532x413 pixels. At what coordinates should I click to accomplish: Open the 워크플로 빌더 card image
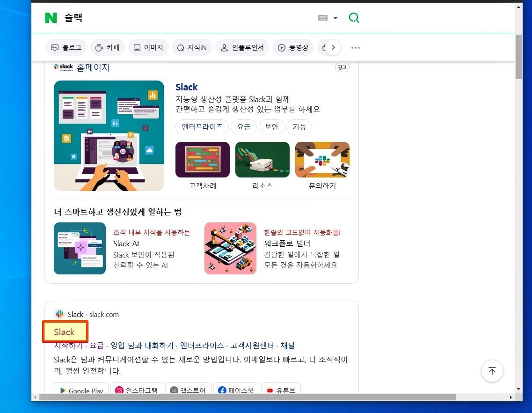pyautogui.click(x=230, y=248)
